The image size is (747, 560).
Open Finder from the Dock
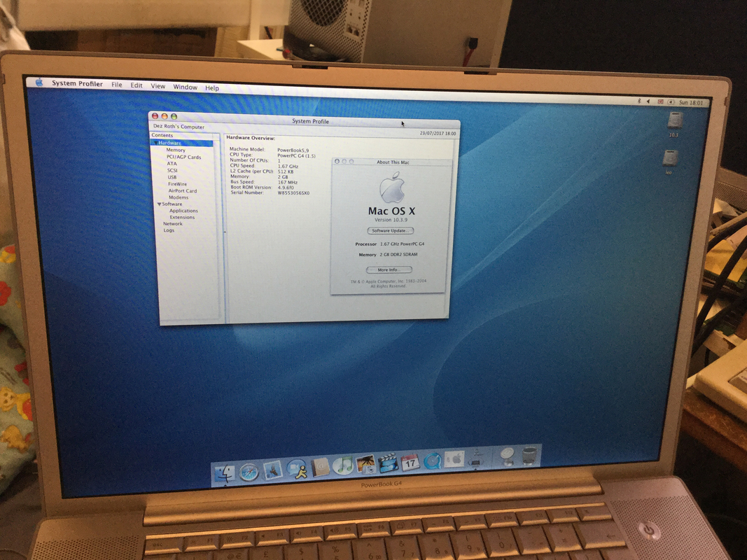pos(225,473)
